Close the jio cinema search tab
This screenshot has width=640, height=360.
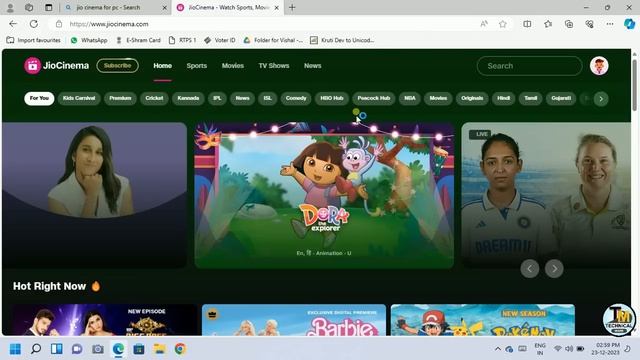click(x=164, y=7)
